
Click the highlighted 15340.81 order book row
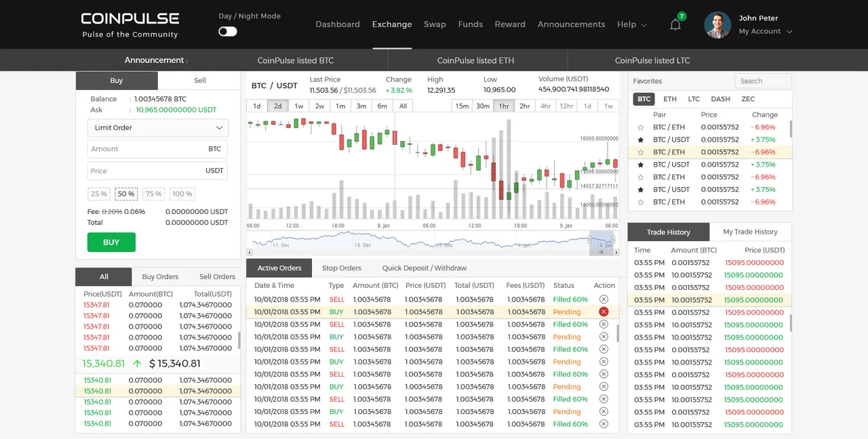click(x=158, y=391)
